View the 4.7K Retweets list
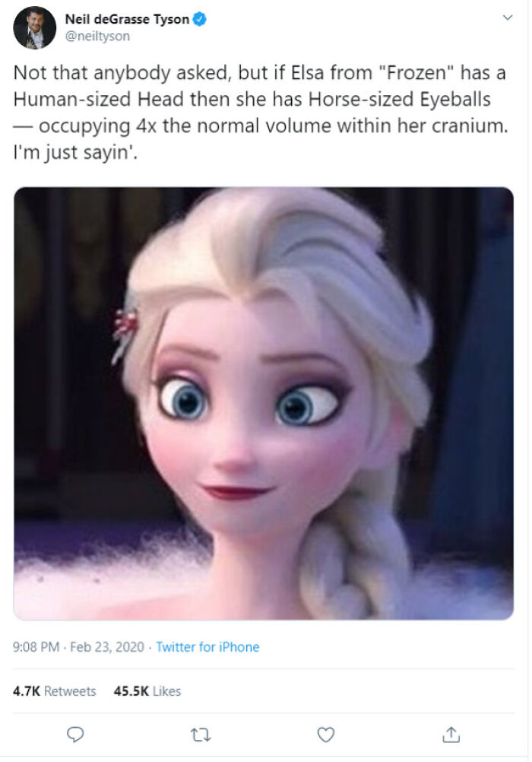Image resolution: width=532 pixels, height=762 pixels. click(55, 691)
